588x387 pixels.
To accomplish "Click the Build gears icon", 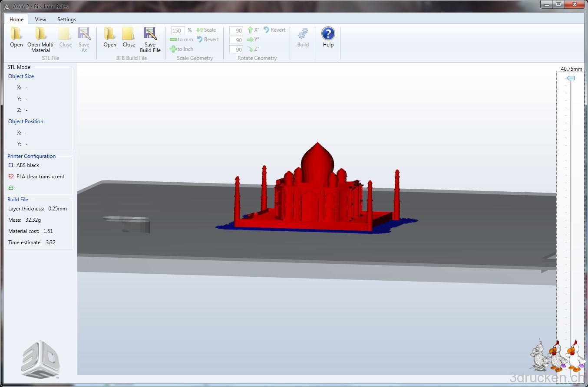I will pyautogui.click(x=303, y=34).
